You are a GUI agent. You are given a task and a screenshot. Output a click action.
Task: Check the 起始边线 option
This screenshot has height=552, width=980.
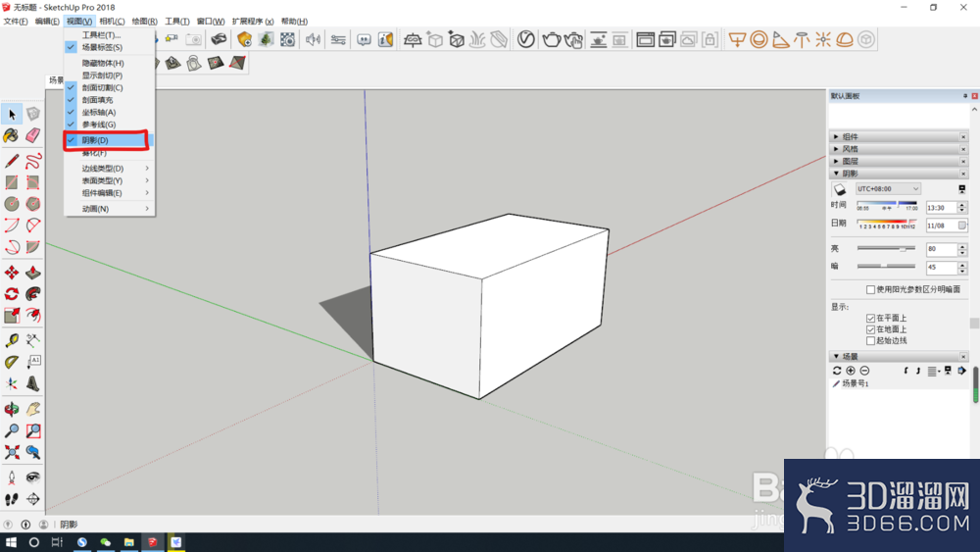pyautogui.click(x=870, y=340)
